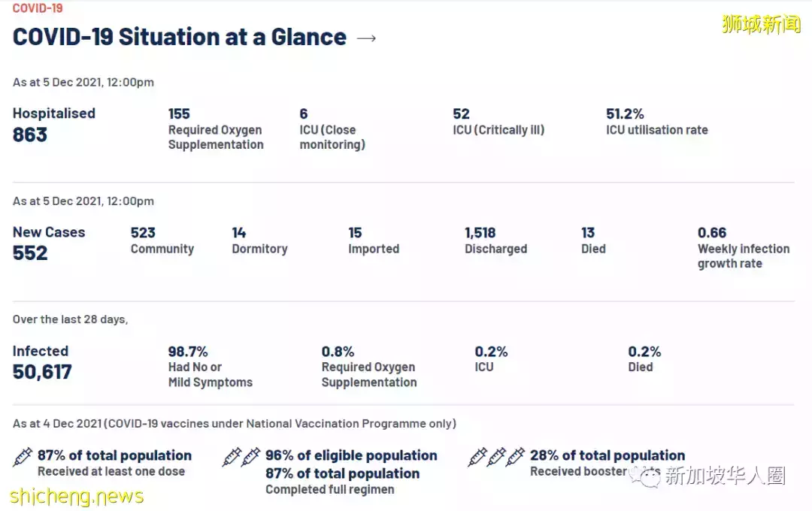812x511 pixels.
Task: Click the New Cases 552 figure
Action: point(49,243)
